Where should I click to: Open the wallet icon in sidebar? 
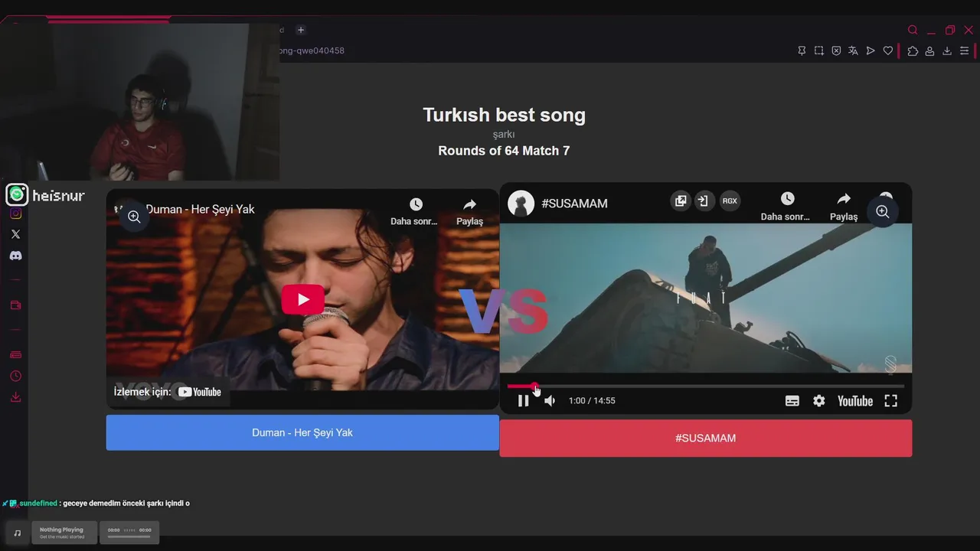(x=15, y=305)
